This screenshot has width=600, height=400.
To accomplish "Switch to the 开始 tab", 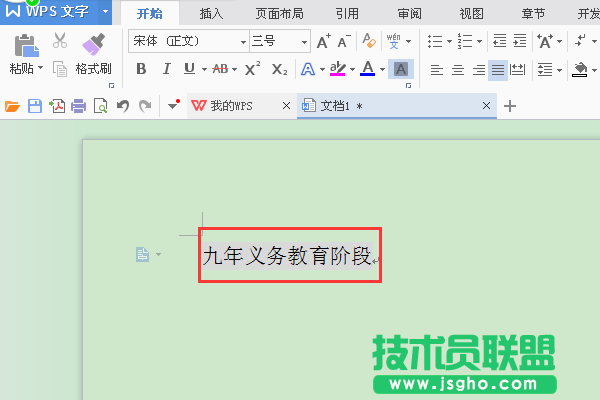I will point(150,14).
